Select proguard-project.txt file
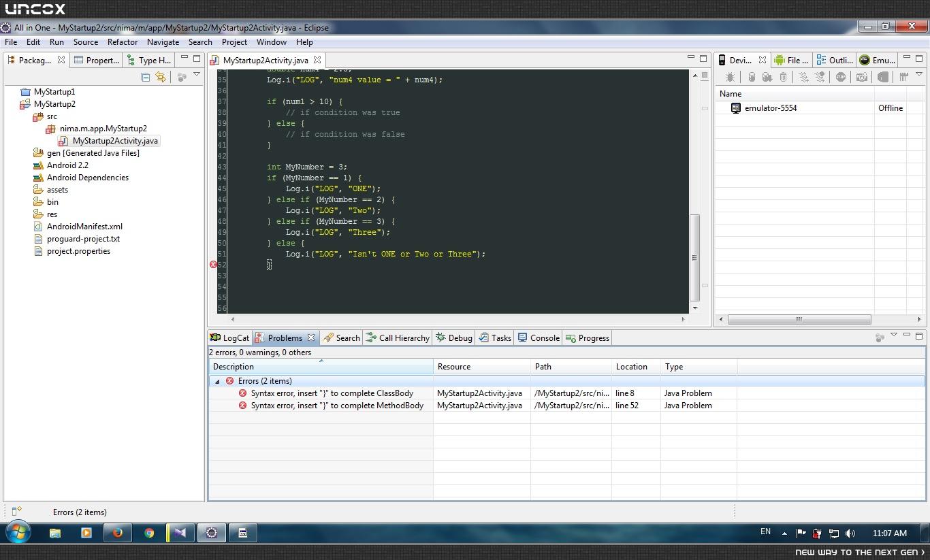 pyautogui.click(x=83, y=239)
